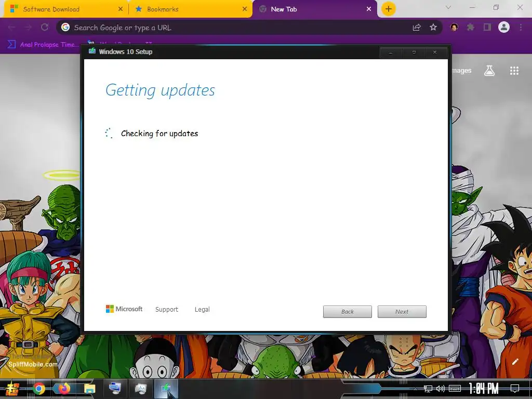532x399 pixels.
Task: Toggle Chrome side panel
Action: (x=487, y=27)
